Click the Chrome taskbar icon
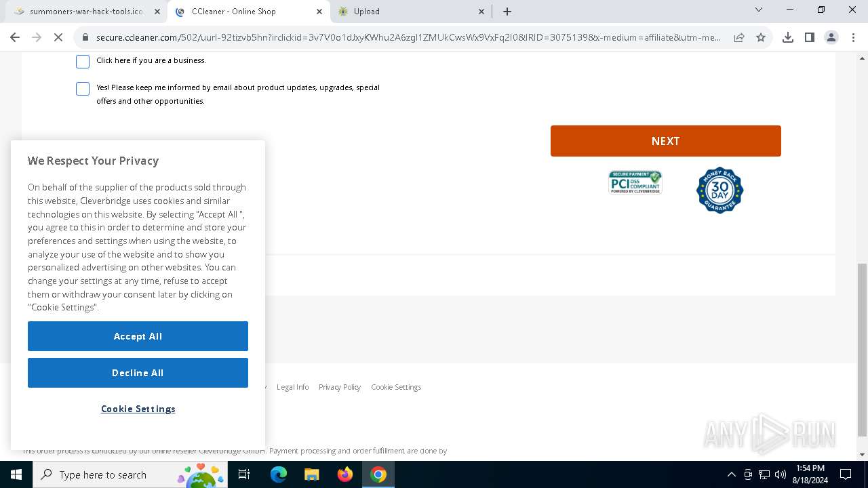Screen dimensions: 868x488 pos(378,474)
